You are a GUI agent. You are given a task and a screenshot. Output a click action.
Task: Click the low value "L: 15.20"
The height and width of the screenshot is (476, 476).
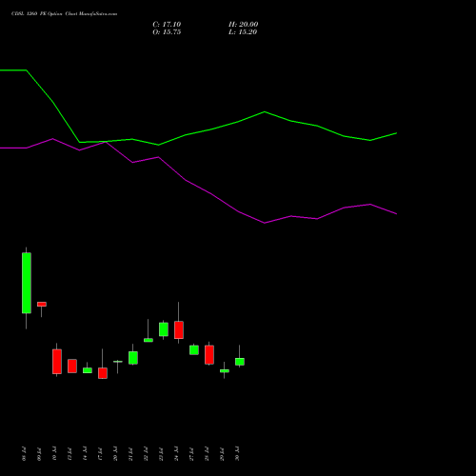(243, 32)
